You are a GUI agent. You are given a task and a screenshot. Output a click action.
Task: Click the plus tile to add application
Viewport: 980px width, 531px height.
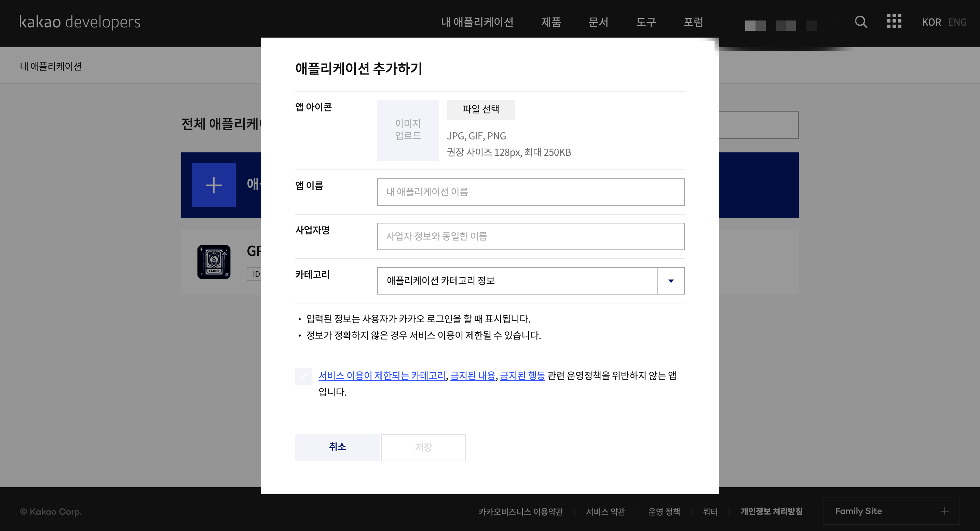coord(214,185)
